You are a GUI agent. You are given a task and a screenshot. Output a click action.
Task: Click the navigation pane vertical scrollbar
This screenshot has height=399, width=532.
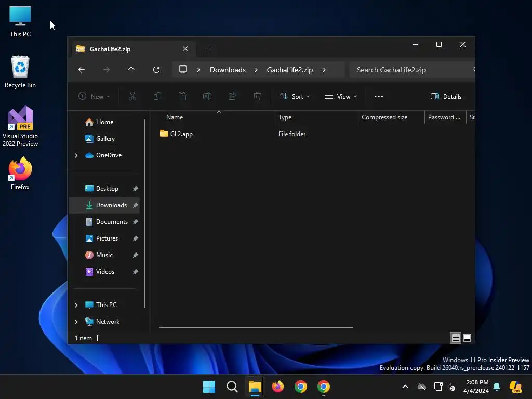[x=144, y=214]
